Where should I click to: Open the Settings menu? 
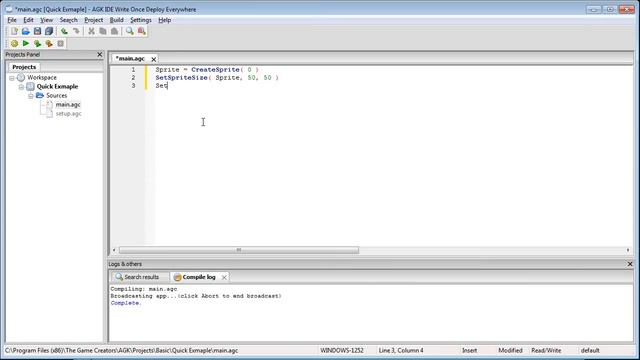(141, 20)
